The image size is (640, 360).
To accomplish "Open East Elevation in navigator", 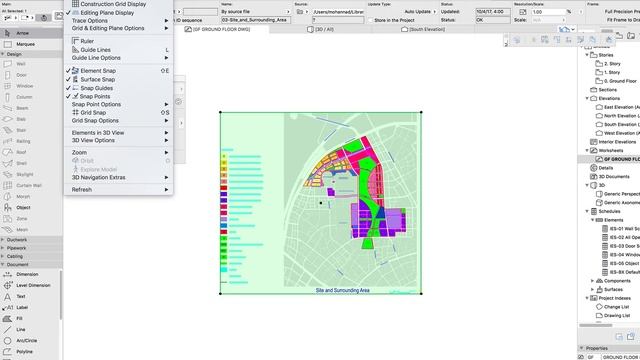I will pos(618,107).
